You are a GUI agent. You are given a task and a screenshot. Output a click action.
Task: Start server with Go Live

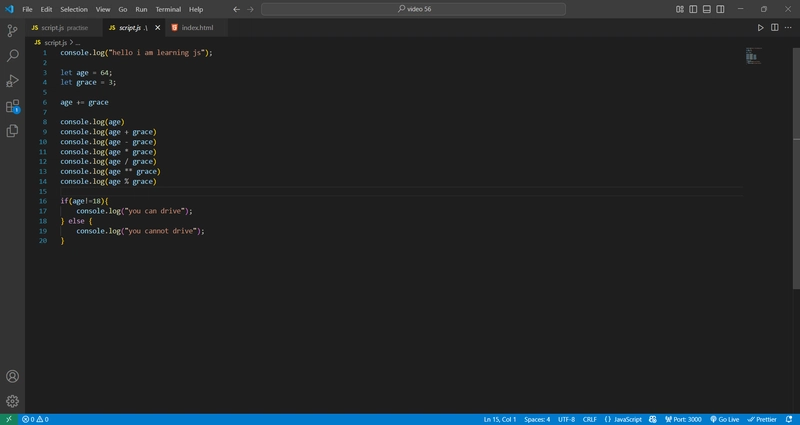coord(724,419)
